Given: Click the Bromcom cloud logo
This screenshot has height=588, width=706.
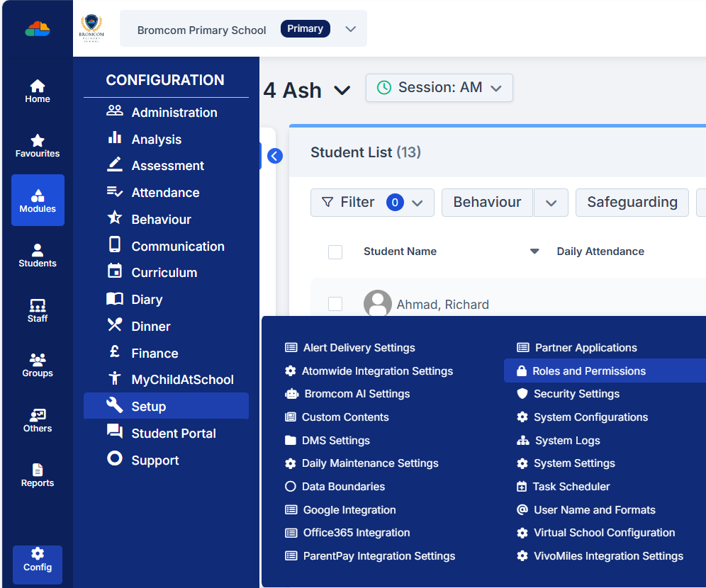Looking at the screenshot, I should point(38,28).
